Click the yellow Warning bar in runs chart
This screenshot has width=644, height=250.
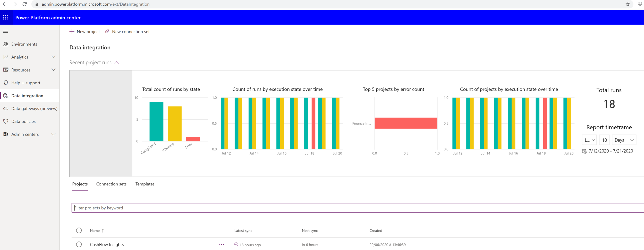tap(175, 124)
